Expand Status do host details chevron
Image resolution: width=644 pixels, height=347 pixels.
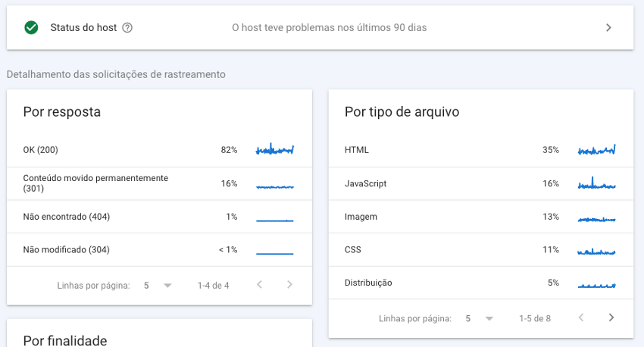click(608, 27)
